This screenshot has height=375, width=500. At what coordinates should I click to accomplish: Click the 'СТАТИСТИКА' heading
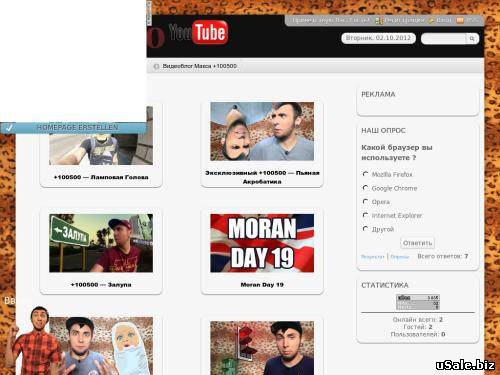pyautogui.click(x=385, y=285)
